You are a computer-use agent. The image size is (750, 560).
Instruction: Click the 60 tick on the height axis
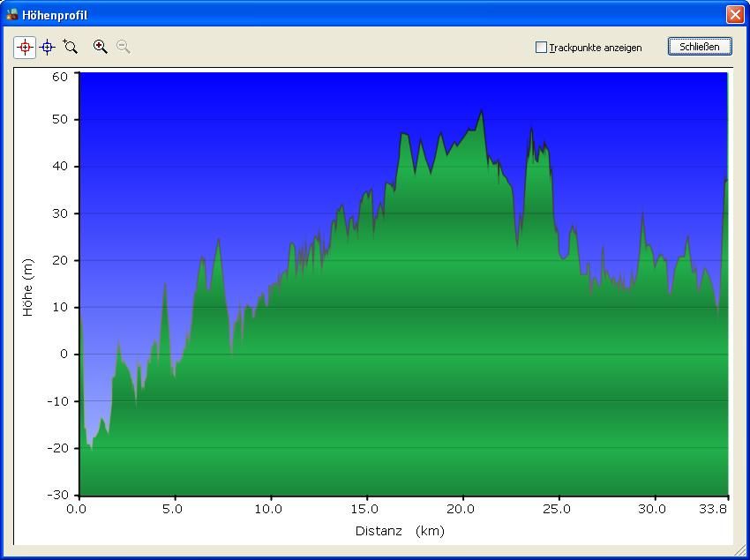pos(59,77)
